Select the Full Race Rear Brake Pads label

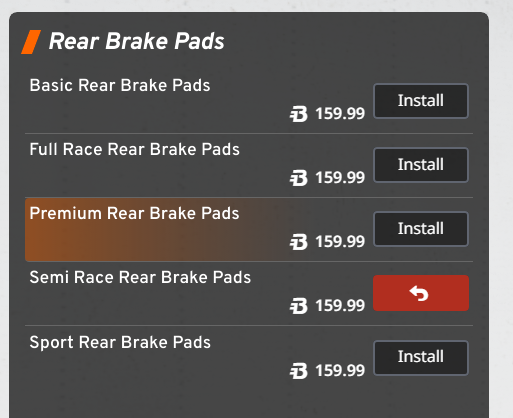click(x=135, y=149)
